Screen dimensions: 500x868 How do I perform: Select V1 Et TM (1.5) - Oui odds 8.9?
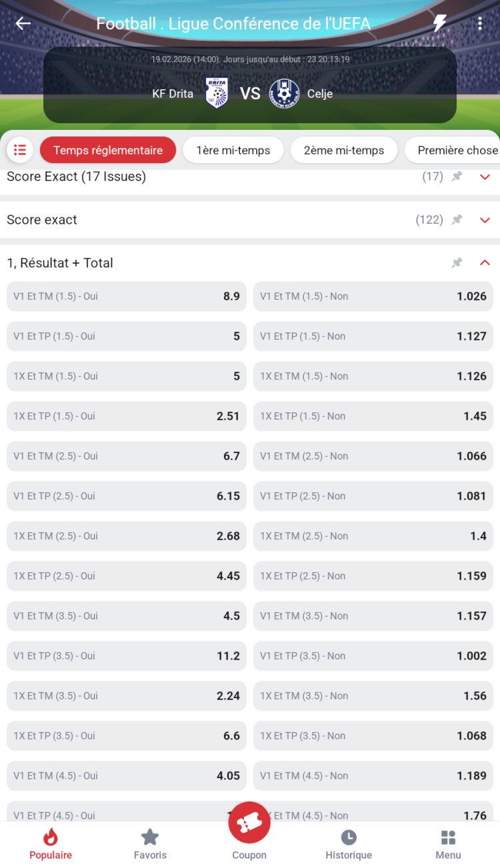click(127, 296)
